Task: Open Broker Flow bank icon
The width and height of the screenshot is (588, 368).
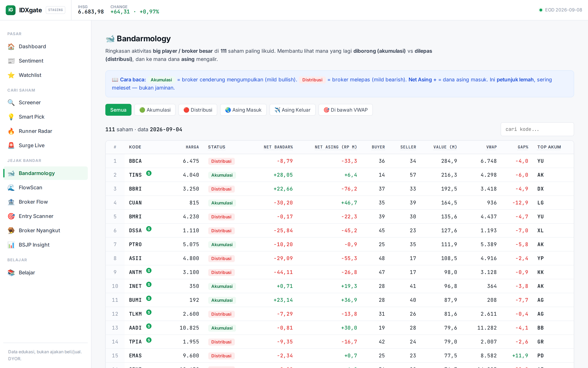Action: point(11,202)
